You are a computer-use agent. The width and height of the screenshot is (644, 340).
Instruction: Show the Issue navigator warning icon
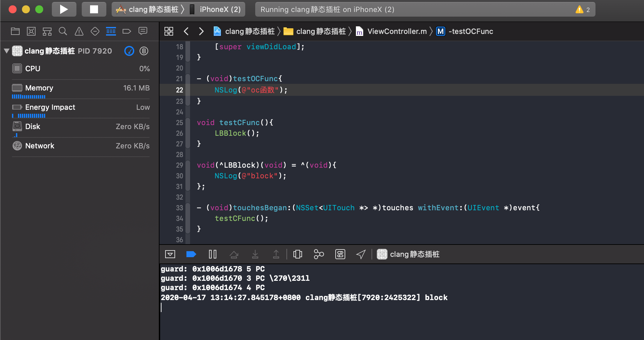pyautogui.click(x=79, y=31)
